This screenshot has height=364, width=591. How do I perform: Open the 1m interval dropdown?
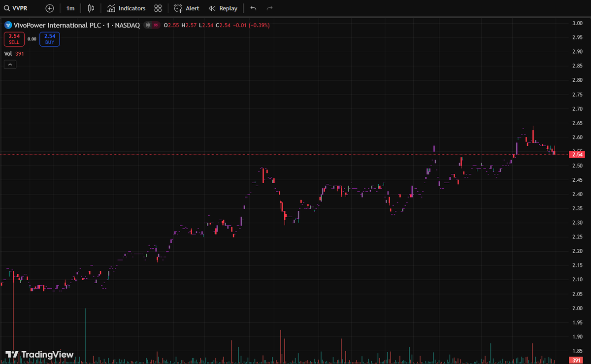(70, 8)
